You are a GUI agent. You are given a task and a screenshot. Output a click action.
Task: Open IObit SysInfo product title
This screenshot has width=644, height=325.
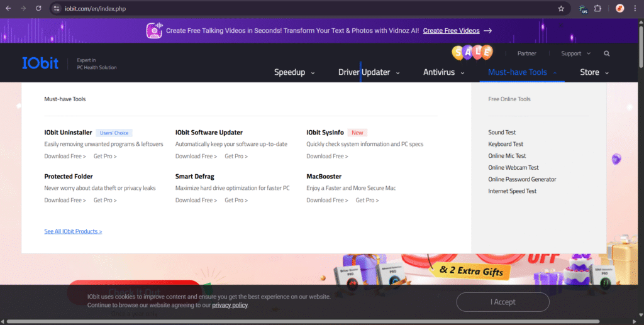(x=325, y=133)
